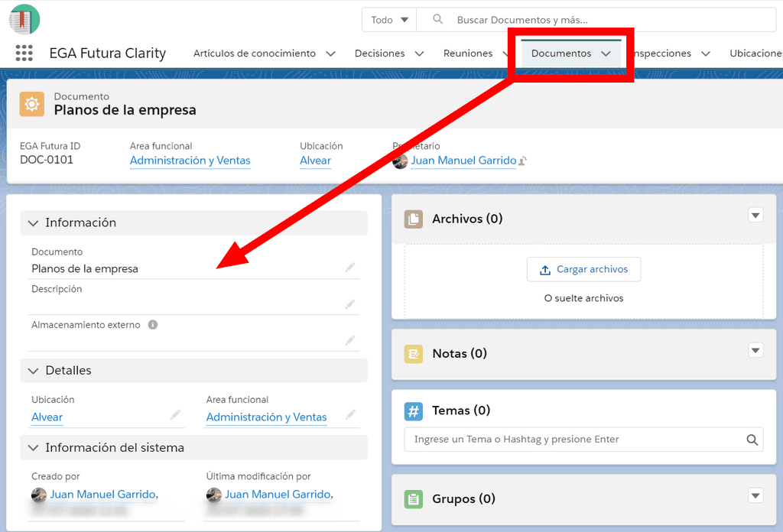Open the Archivos panel dropdown menu
The width and height of the screenshot is (783, 532).
(755, 215)
